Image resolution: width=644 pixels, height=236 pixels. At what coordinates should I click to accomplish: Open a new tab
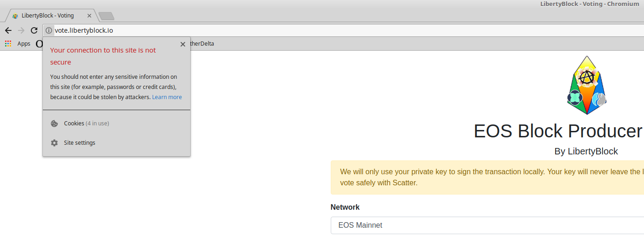(106, 16)
